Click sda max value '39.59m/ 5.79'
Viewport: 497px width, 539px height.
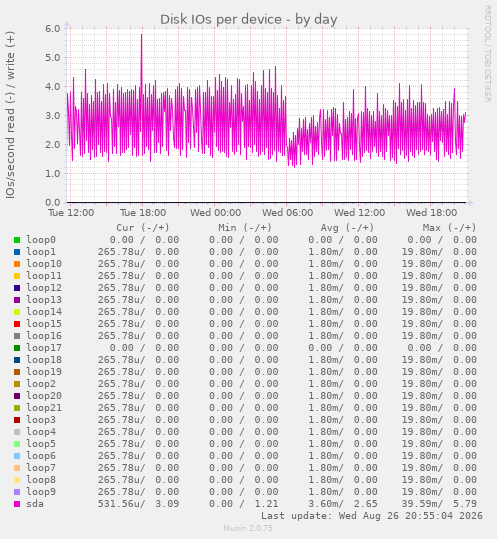click(x=439, y=504)
